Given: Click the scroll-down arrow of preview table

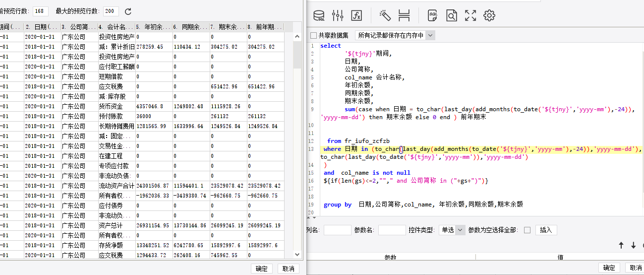Looking at the screenshot, I should pos(297,254).
